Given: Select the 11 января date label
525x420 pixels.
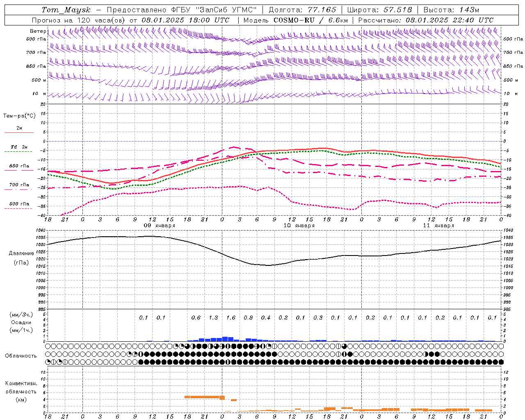Looking at the screenshot, I should pos(438,226).
